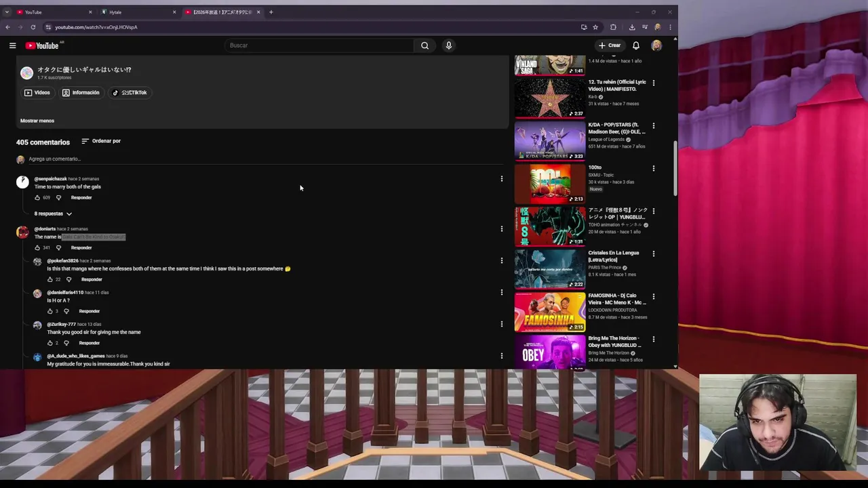Viewport: 868px width, 488px height.
Task: Click the Agrega un comentario field
Action: pyautogui.click(x=264, y=159)
